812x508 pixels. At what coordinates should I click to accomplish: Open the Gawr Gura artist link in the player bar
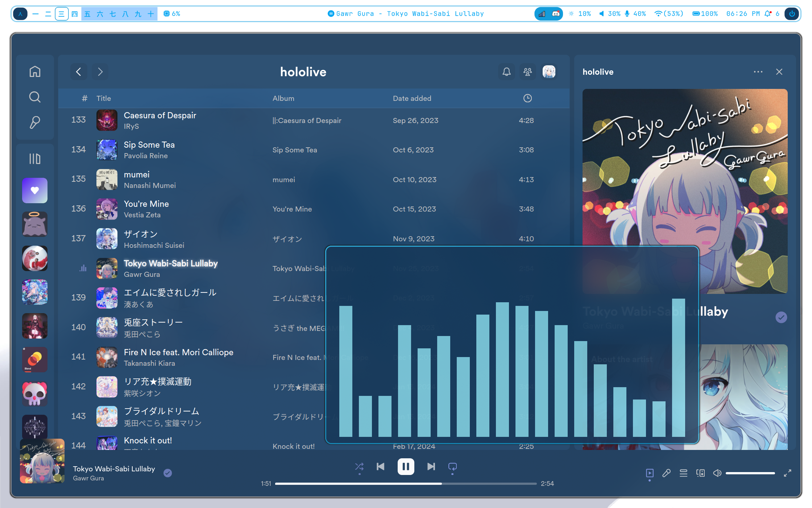[x=88, y=478]
